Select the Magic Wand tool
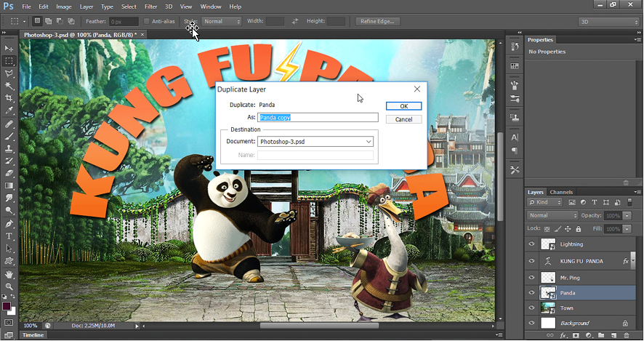 tap(9, 86)
